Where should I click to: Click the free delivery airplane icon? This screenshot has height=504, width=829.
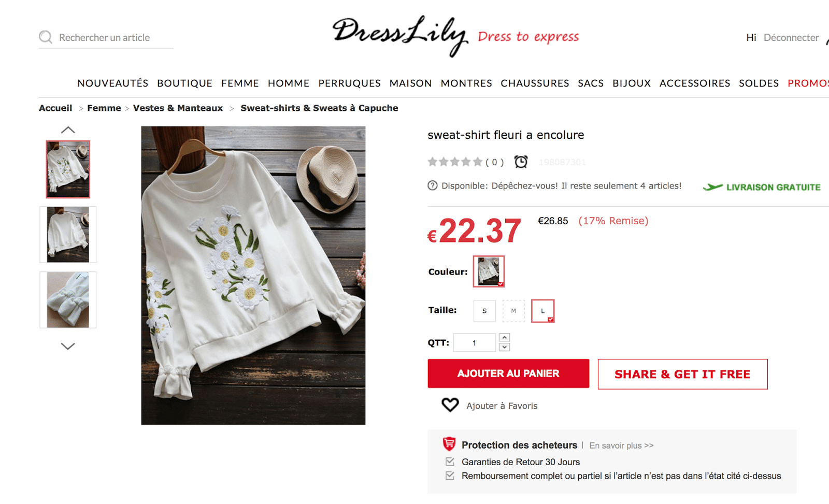[x=713, y=187]
